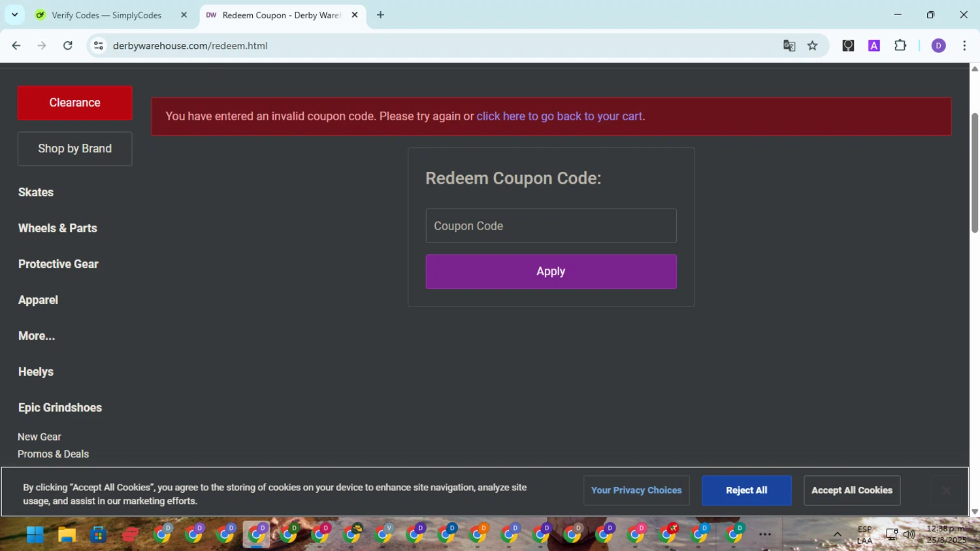Visit the New Gear link
The height and width of the screenshot is (551, 980).
click(x=39, y=437)
